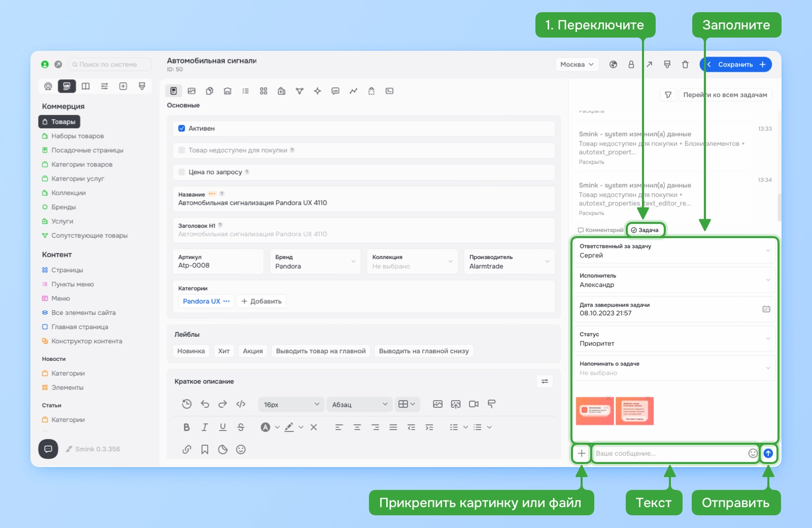Open the Москва city dropdown
This screenshot has height=528, width=812.
coord(577,64)
